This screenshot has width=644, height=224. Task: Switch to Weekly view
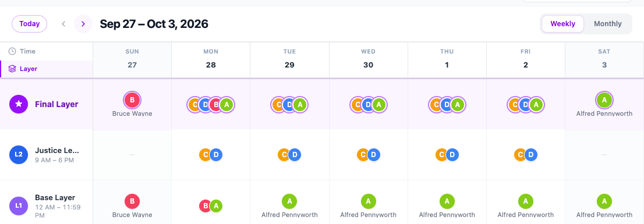click(562, 24)
